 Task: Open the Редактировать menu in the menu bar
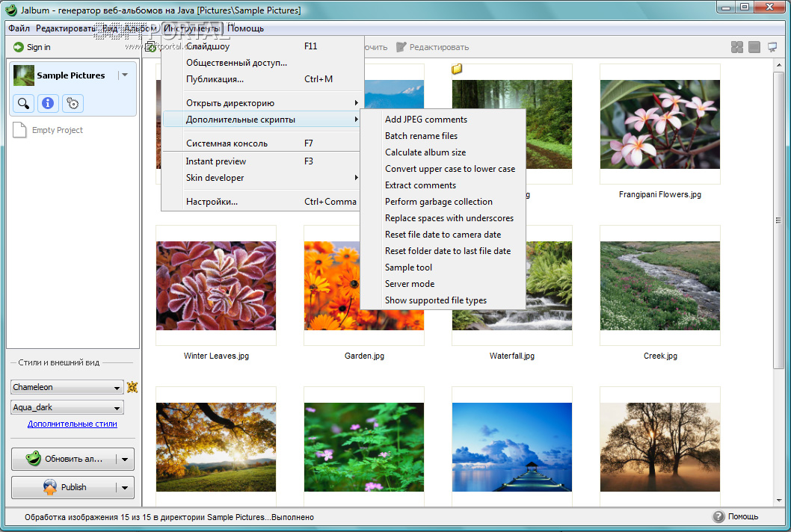point(65,28)
